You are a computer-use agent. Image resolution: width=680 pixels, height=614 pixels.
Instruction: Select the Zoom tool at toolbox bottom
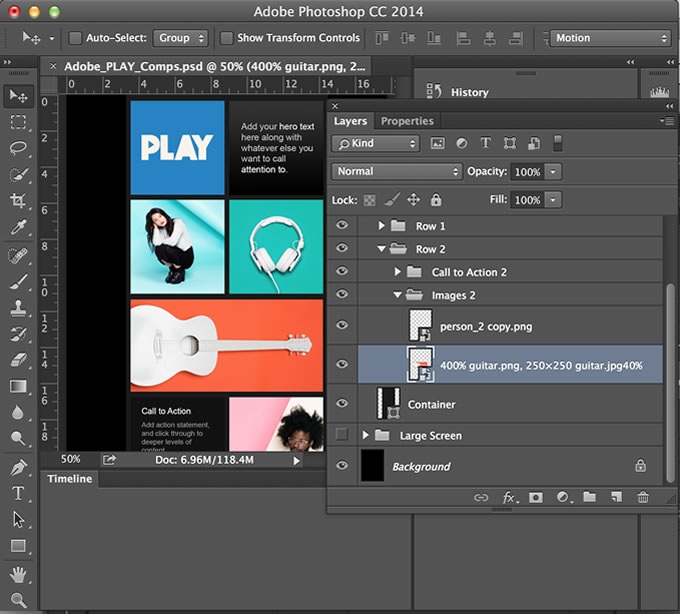[18, 601]
